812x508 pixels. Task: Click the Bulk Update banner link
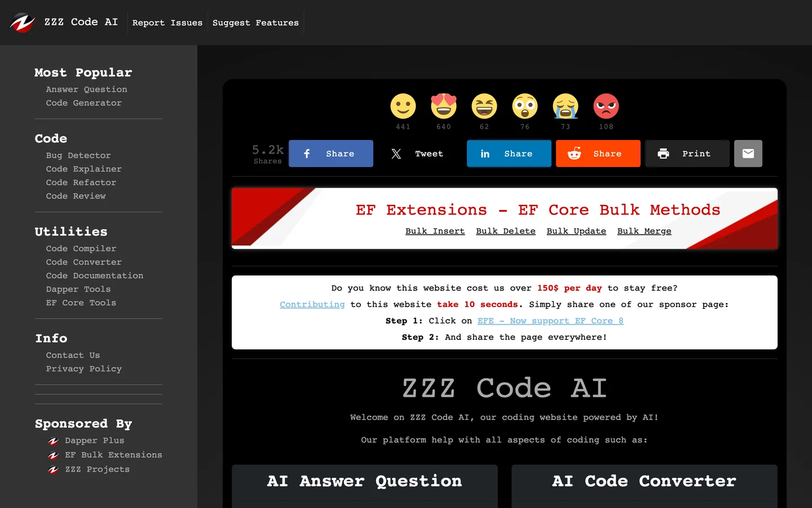[x=576, y=231]
